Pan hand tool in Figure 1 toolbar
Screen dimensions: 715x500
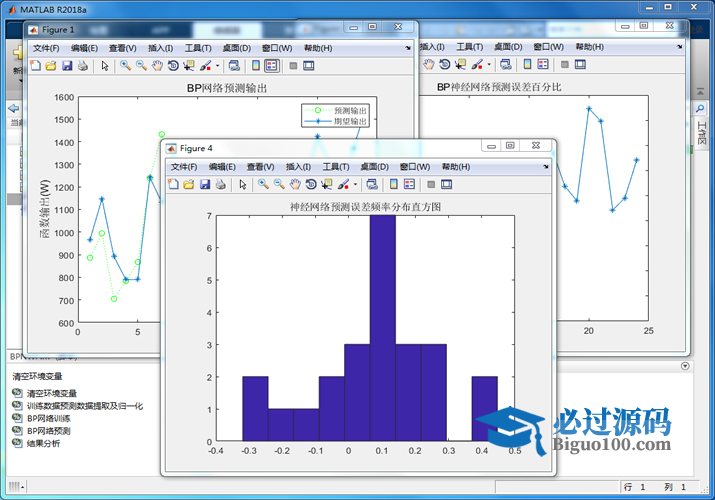[x=157, y=66]
